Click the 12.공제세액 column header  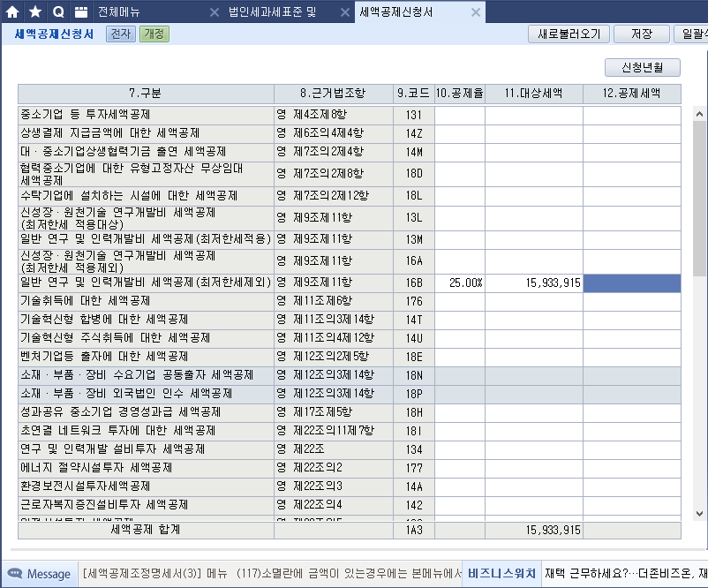pos(632,94)
